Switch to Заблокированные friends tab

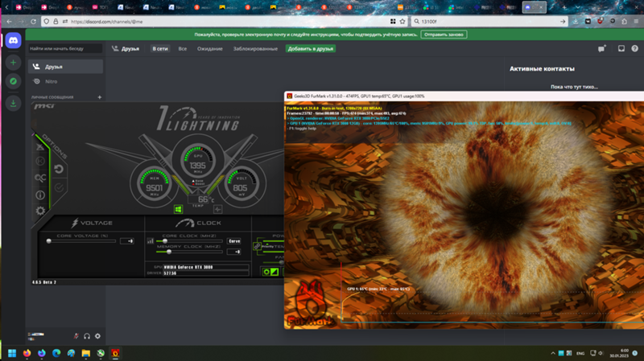click(255, 48)
